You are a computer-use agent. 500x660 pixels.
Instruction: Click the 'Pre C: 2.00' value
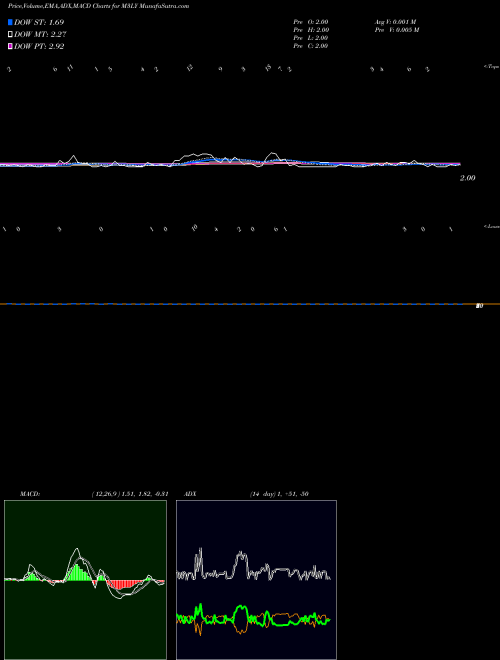point(311,46)
